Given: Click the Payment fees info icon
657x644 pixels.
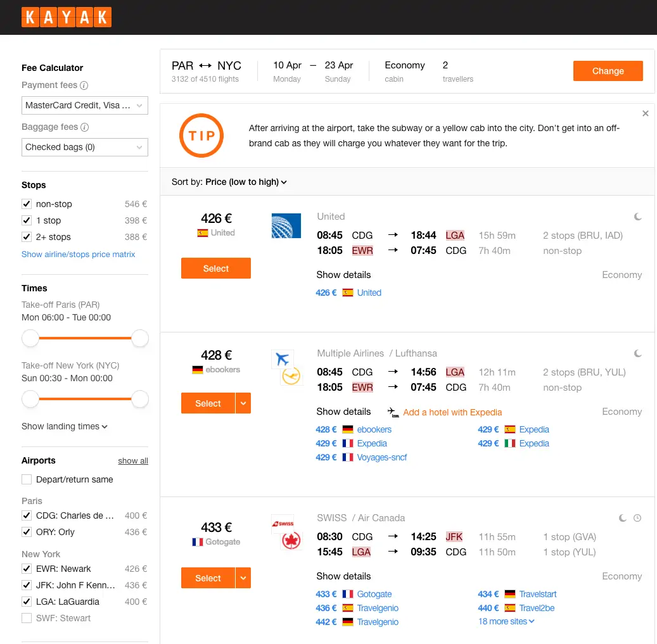Looking at the screenshot, I should click(84, 85).
